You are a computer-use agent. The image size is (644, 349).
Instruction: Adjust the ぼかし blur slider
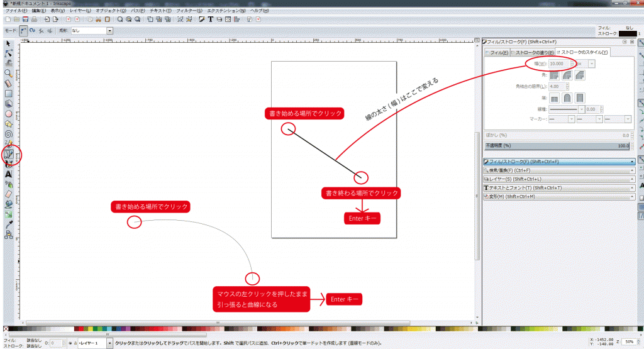[x=557, y=135]
